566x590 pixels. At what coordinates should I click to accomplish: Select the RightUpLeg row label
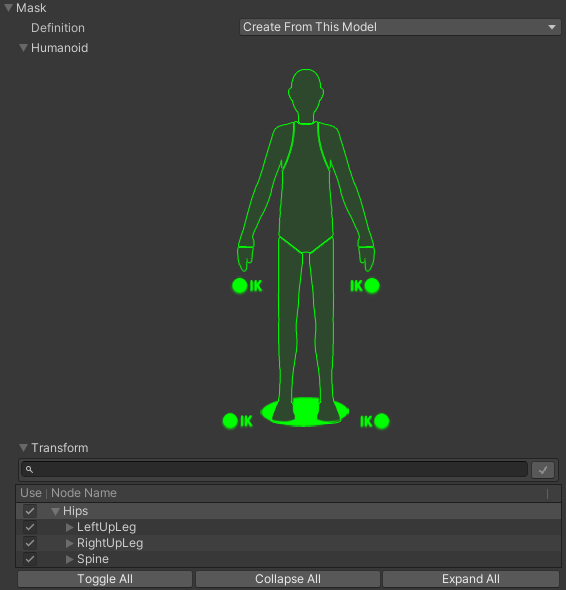[110, 543]
